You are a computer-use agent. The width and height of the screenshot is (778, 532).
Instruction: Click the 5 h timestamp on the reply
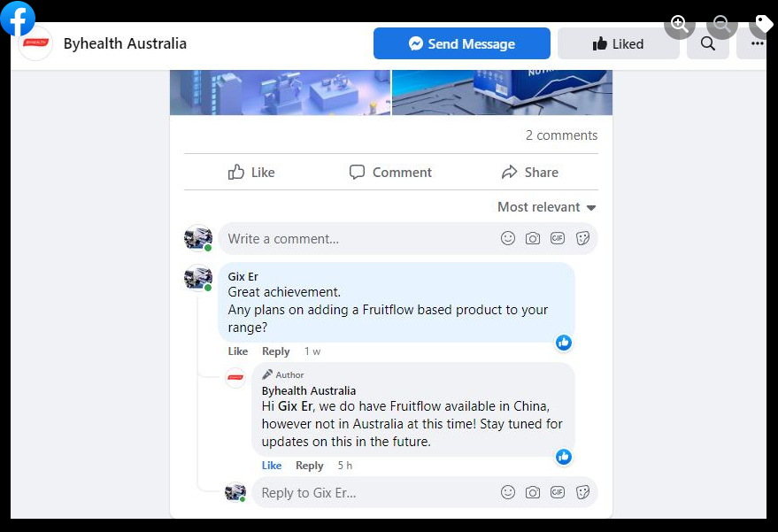[x=345, y=466]
